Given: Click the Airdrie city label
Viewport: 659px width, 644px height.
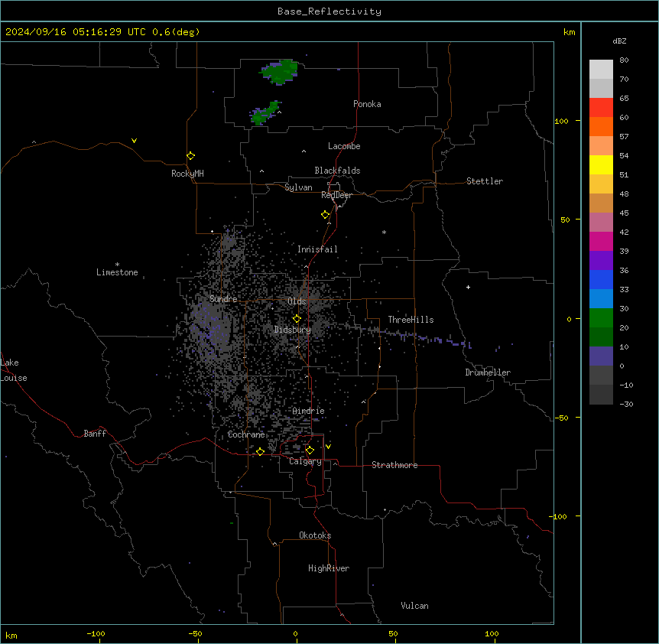Looking at the screenshot, I should coord(308,411).
